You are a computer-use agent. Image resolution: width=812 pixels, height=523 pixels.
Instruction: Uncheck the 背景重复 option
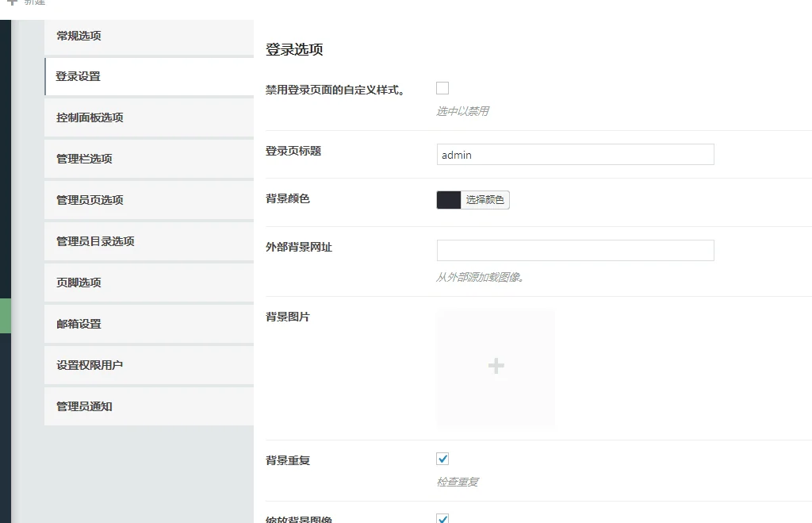[x=442, y=458]
